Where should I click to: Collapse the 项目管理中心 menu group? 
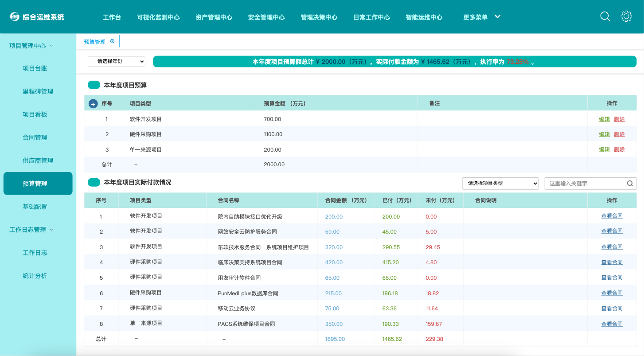pyautogui.click(x=31, y=46)
